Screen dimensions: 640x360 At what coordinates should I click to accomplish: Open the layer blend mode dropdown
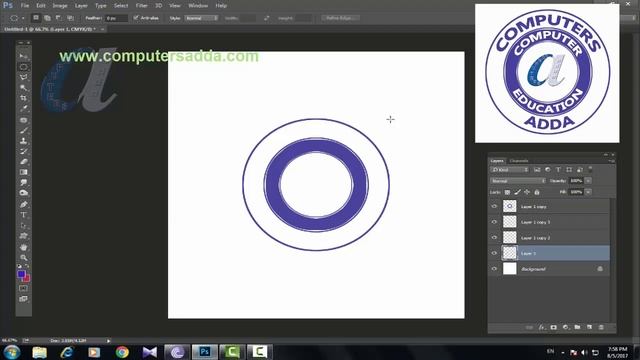click(518, 181)
